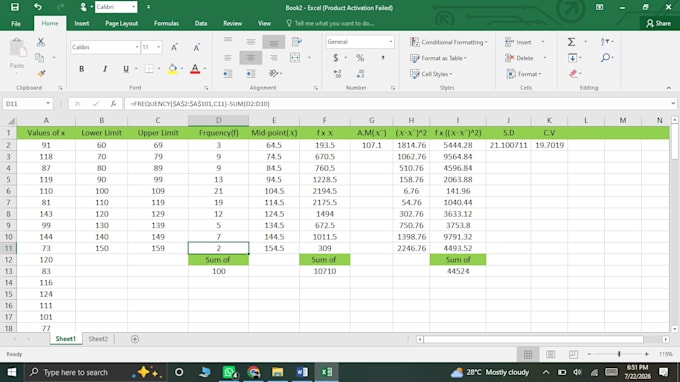Toggle center horizontal alignment
This screenshot has width=680, height=382.
coord(250,58)
